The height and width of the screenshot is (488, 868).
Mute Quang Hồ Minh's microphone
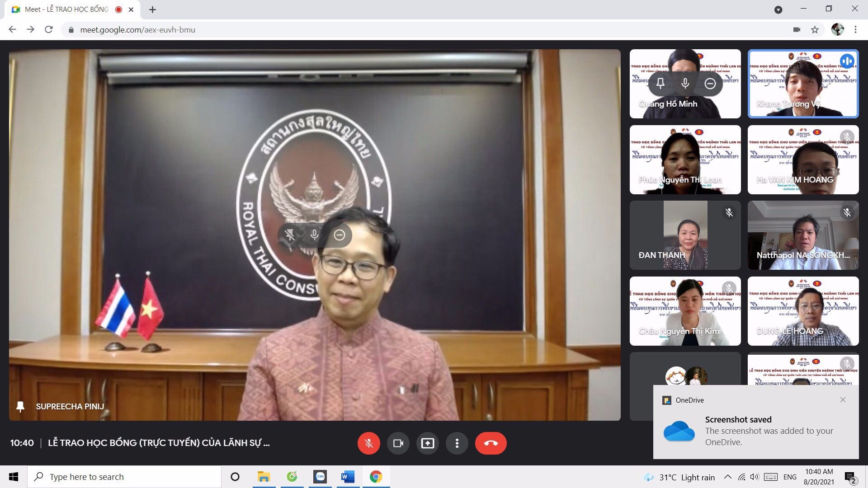click(685, 84)
